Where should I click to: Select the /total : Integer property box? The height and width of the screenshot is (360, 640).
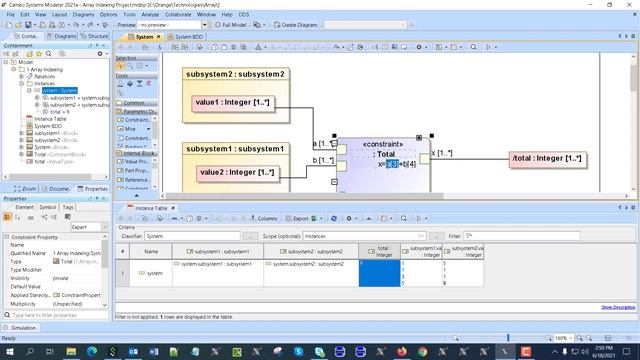click(x=547, y=159)
